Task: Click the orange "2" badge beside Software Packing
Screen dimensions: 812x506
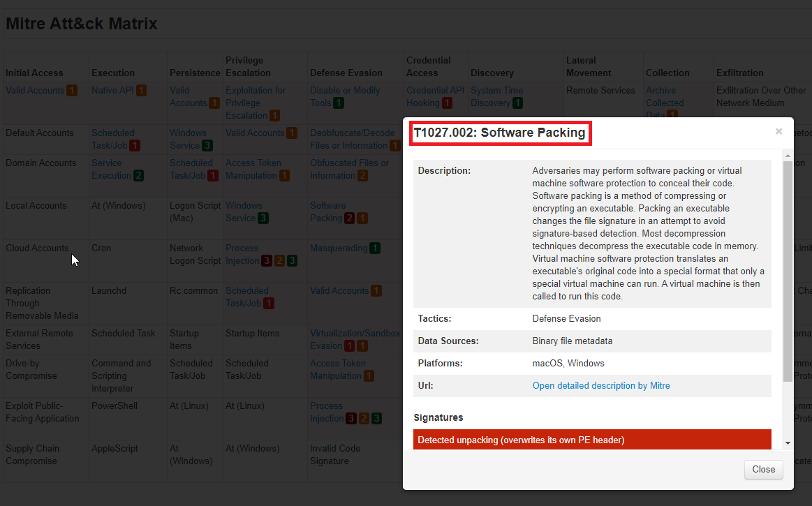Action: (x=348, y=218)
